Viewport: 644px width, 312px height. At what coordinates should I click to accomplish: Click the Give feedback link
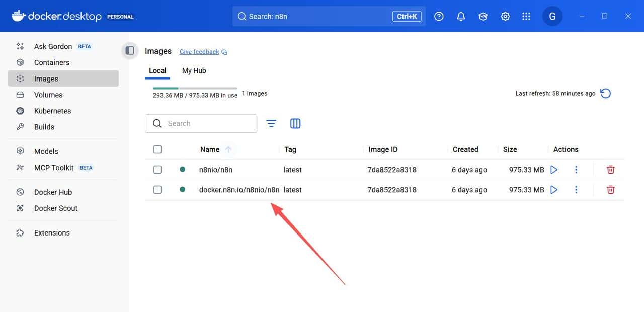click(x=199, y=52)
